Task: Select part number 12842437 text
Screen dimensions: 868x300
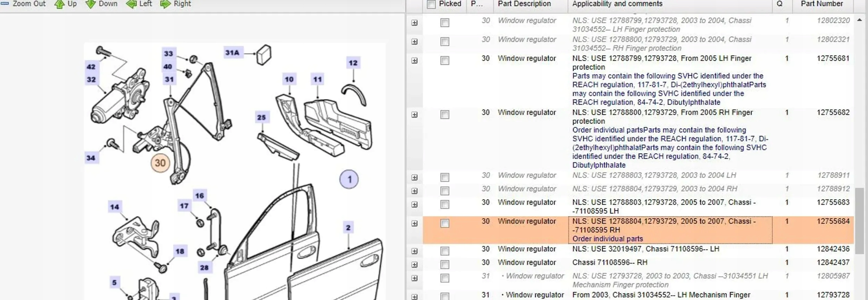Action: (x=833, y=263)
